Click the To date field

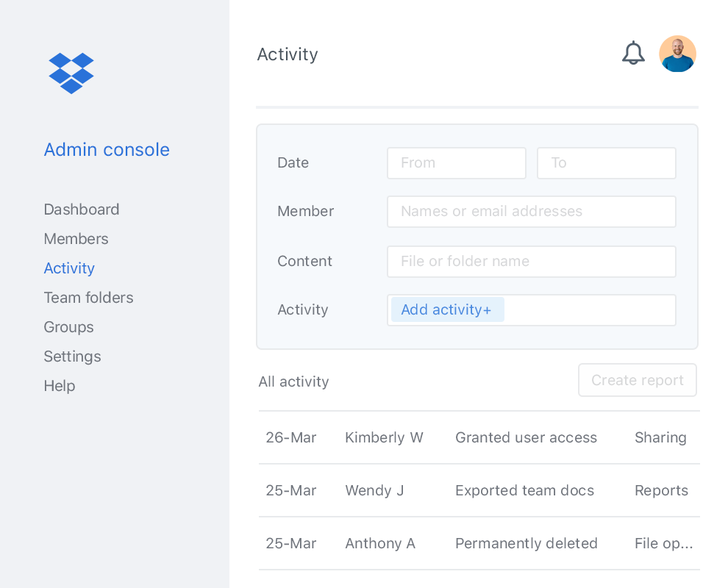tap(606, 163)
